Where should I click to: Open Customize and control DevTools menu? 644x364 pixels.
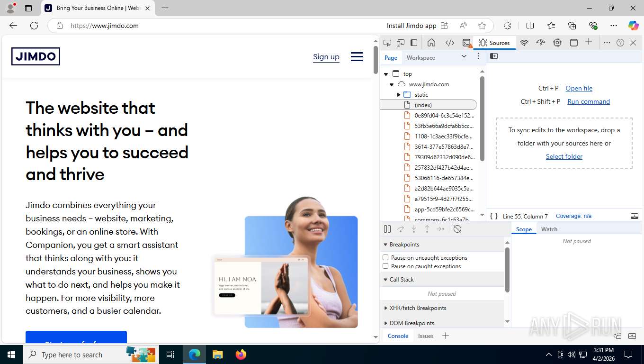tap(607, 43)
